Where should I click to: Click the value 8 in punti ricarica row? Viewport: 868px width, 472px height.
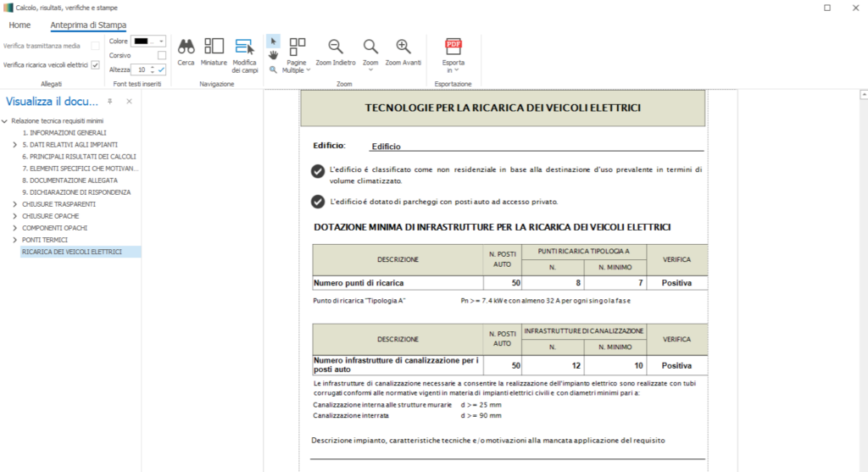553,283
